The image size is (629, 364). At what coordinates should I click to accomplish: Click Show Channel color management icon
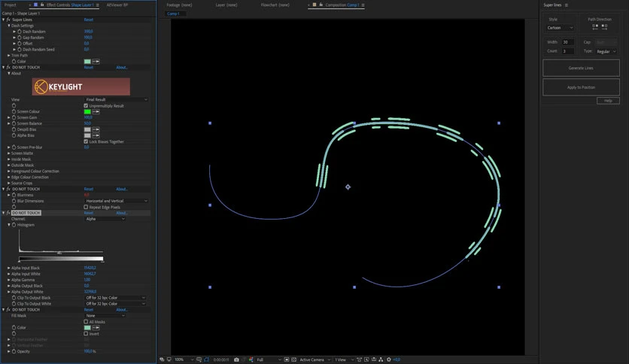[x=251, y=359]
